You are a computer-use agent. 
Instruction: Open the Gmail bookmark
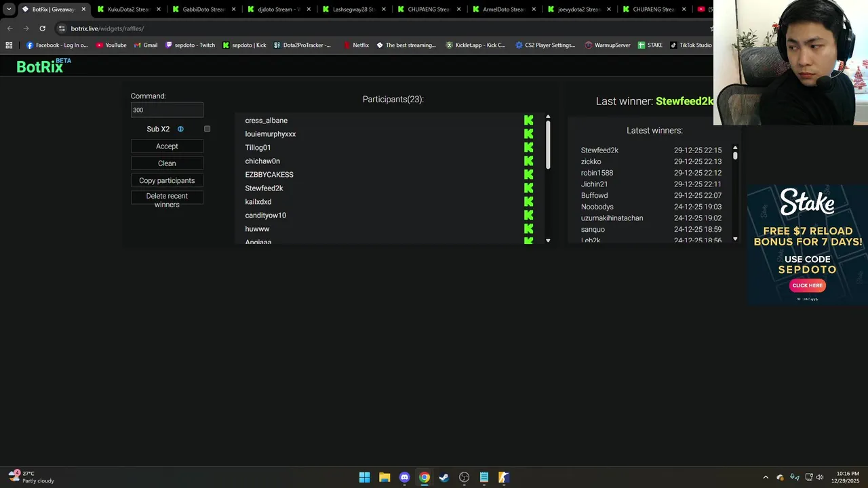pos(146,45)
